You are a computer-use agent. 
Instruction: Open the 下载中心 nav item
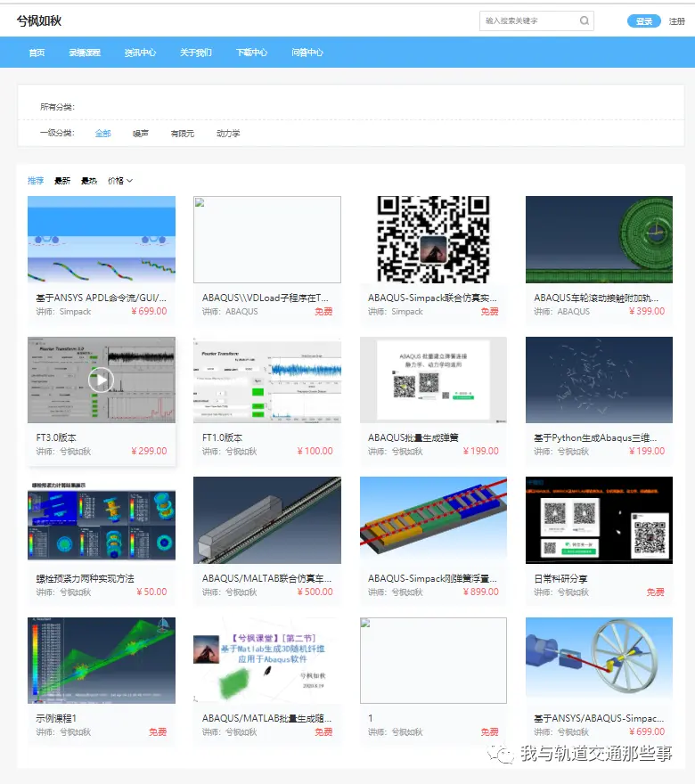pos(251,53)
